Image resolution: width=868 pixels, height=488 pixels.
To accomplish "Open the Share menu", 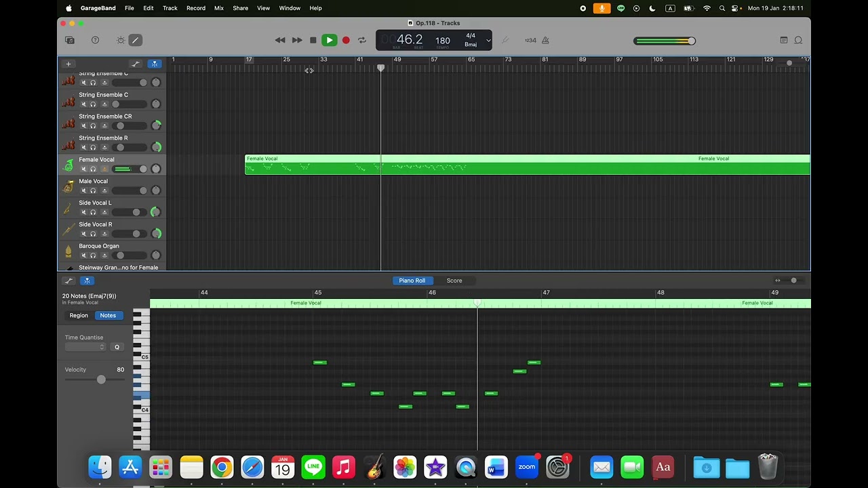I will pos(240,8).
